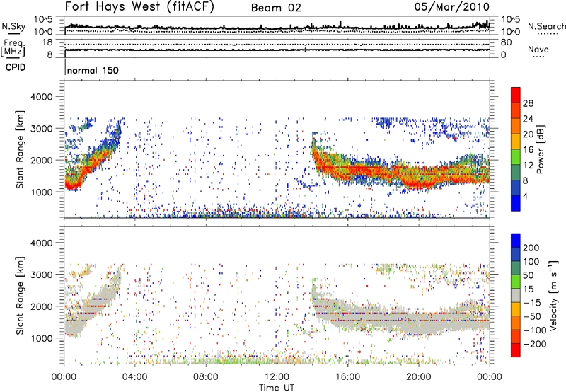Click the 'Fort Hays West (fitACF)' title
Screen dimensions: 566x392
[x=139, y=6]
